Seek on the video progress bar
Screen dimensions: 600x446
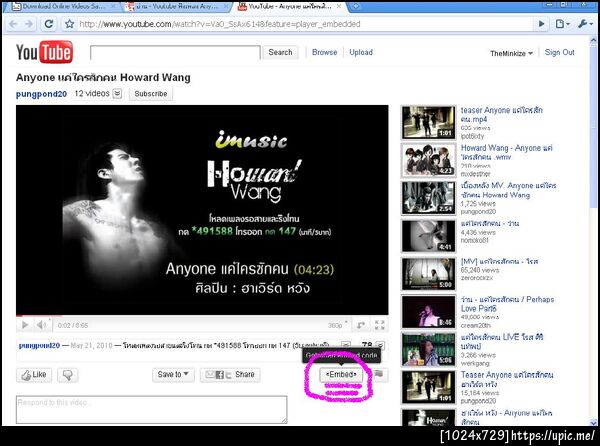coord(202,316)
